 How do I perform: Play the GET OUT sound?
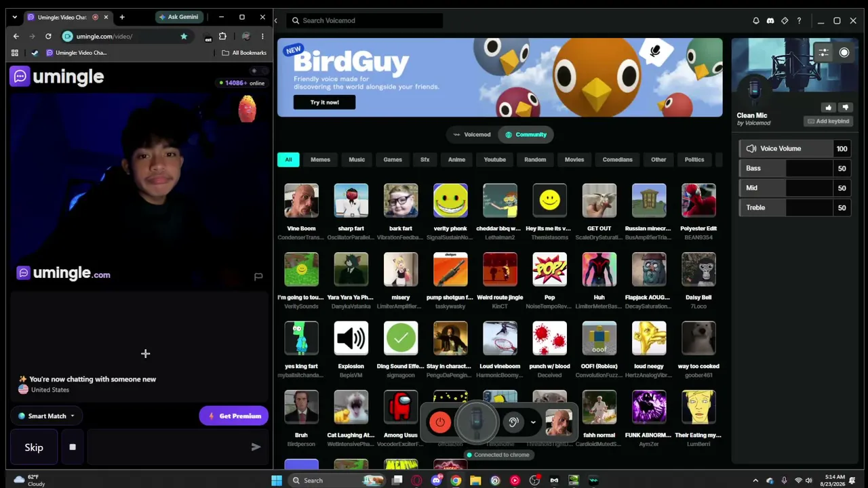(599, 201)
